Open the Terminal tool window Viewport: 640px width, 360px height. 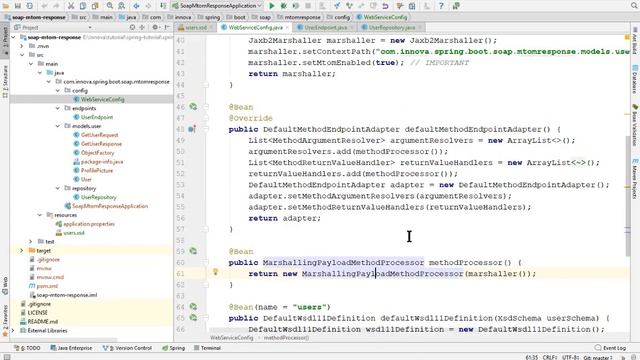[207, 348]
